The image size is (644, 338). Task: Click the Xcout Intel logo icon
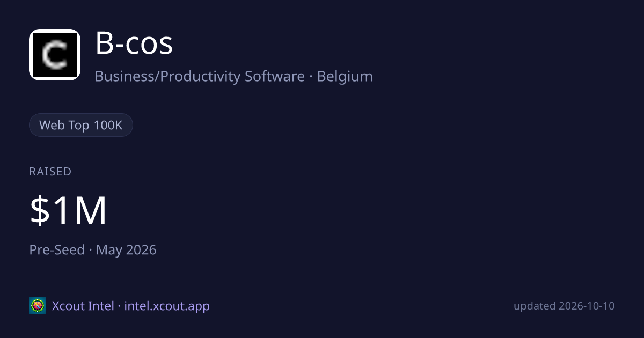[38, 306]
